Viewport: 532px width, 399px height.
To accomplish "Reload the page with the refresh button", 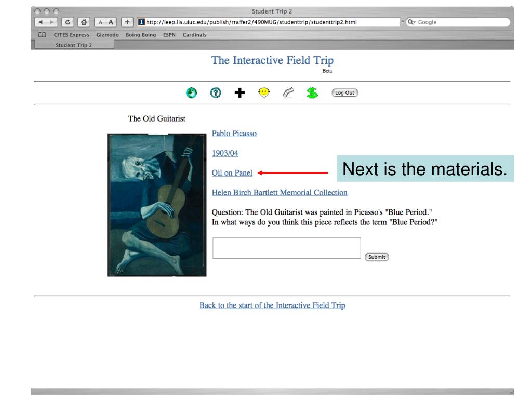I will 68,22.
